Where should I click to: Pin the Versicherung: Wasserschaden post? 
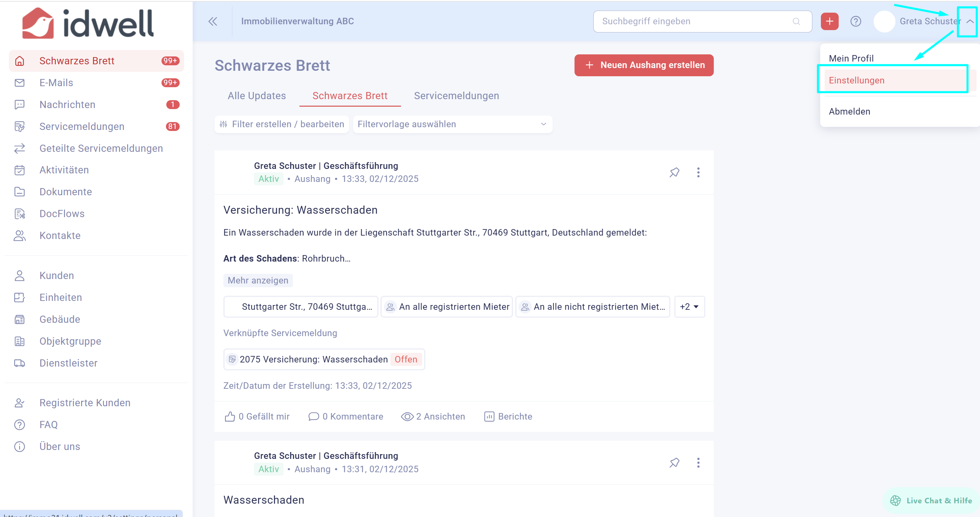pyautogui.click(x=674, y=173)
